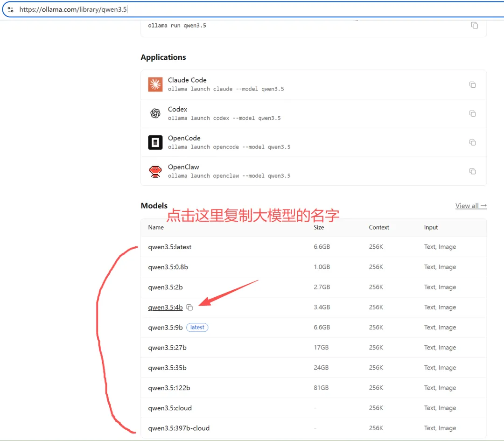
Task: Open the qwen3.5:4b model link
Action: pyautogui.click(x=165, y=307)
